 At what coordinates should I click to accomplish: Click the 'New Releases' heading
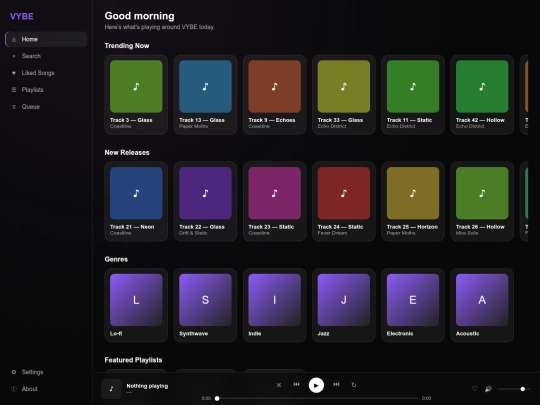click(x=127, y=153)
